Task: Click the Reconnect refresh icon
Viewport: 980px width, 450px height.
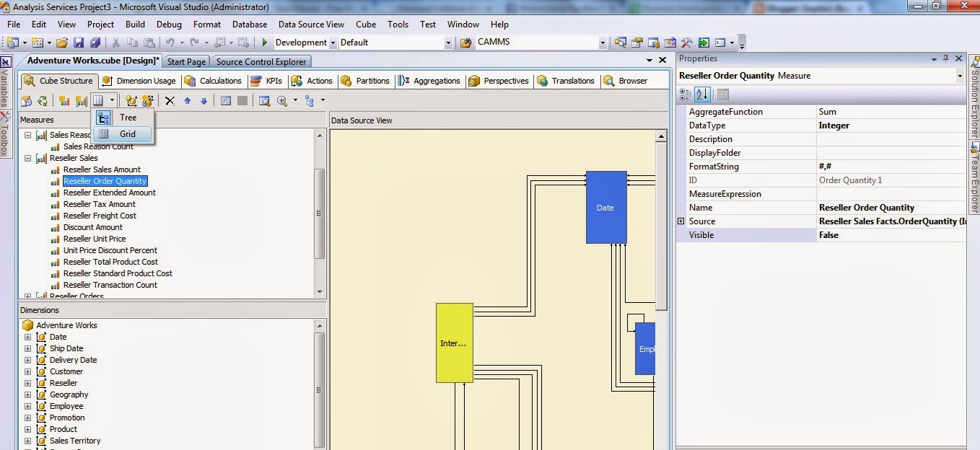Action: (43, 101)
